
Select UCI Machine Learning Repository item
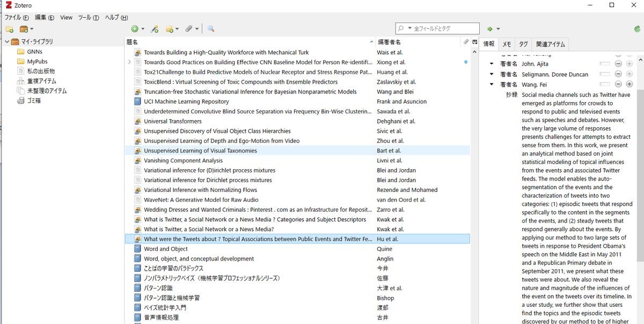pyautogui.click(x=297, y=102)
